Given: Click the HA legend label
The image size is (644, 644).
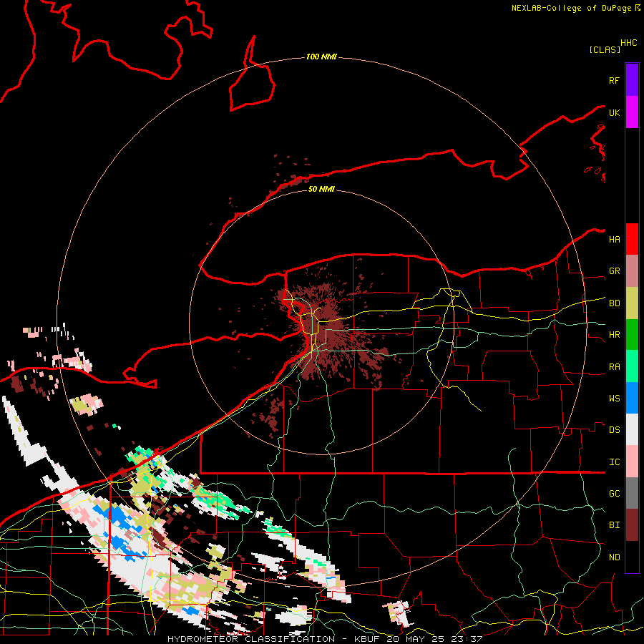Looking at the screenshot, I should tap(614, 239).
